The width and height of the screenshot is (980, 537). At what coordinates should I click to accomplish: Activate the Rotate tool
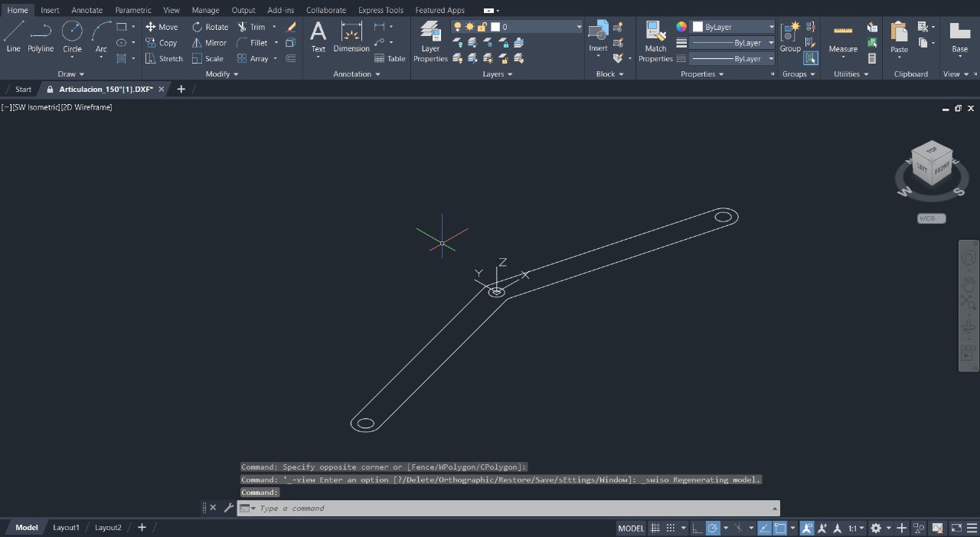[210, 27]
